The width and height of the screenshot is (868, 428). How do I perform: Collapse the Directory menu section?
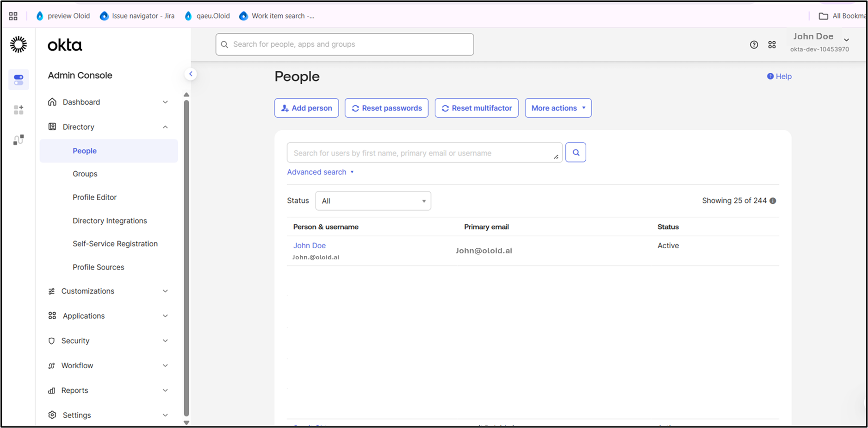point(109,127)
